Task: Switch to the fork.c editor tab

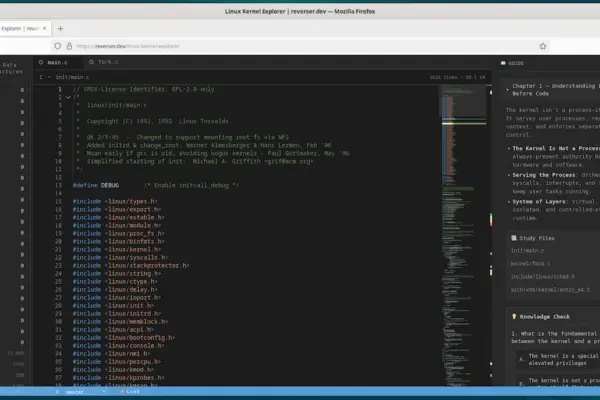Action: pos(104,62)
